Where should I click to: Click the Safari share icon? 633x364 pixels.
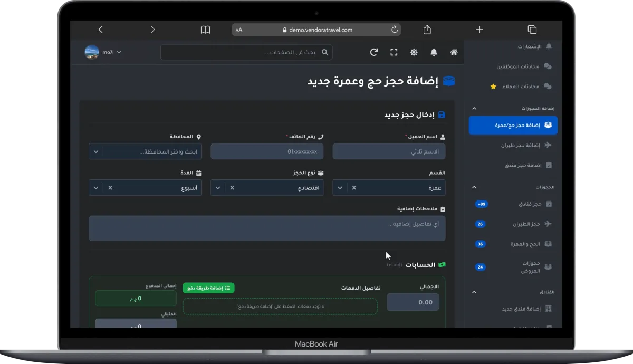[x=428, y=30]
